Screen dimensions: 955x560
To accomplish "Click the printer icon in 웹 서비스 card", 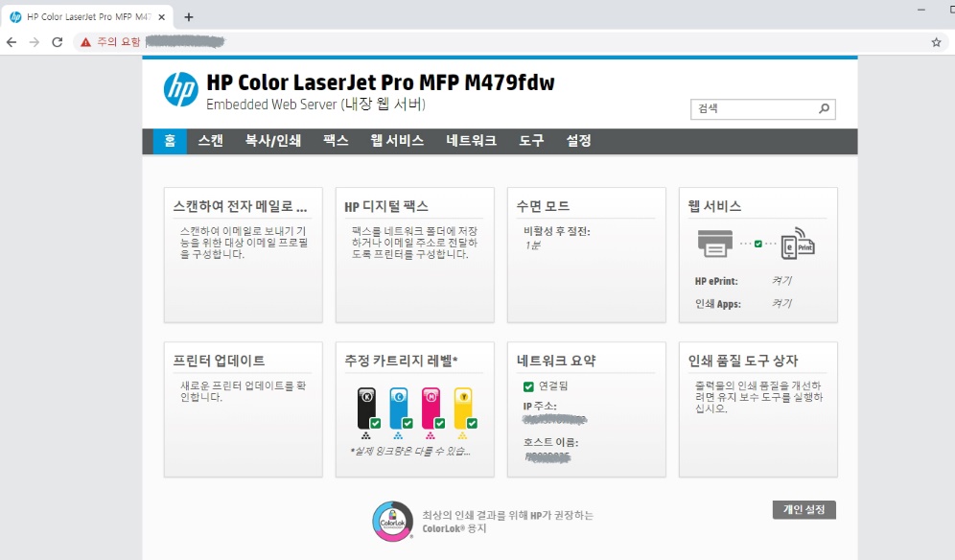I will point(715,244).
